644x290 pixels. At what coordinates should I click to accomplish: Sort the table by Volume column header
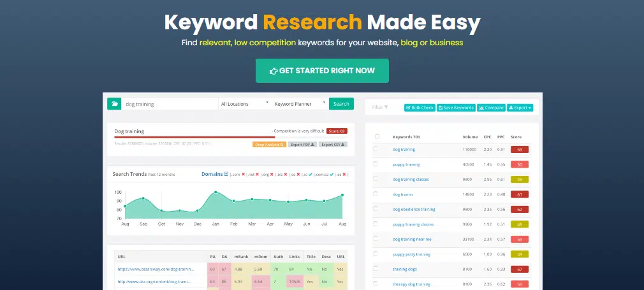click(470, 137)
